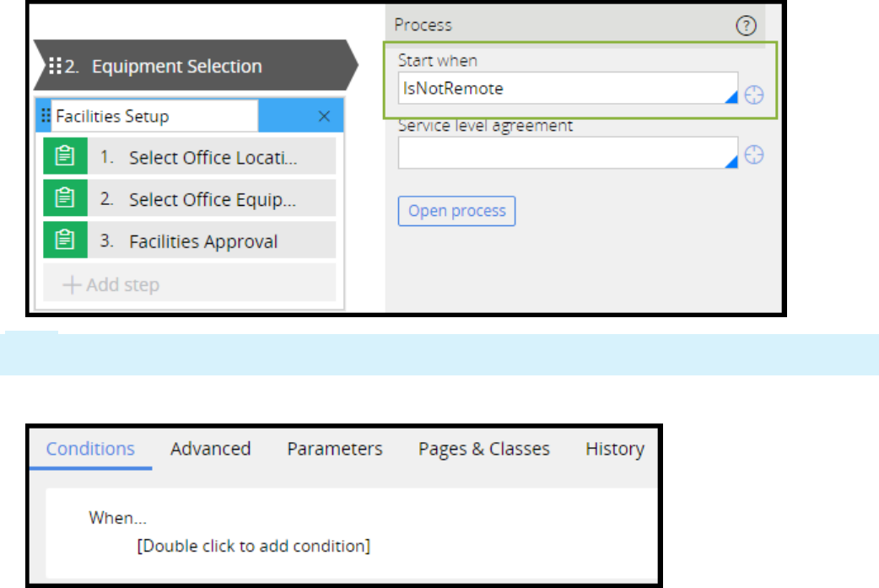
Task: Click Double click to add condition placeholder
Action: [x=253, y=546]
